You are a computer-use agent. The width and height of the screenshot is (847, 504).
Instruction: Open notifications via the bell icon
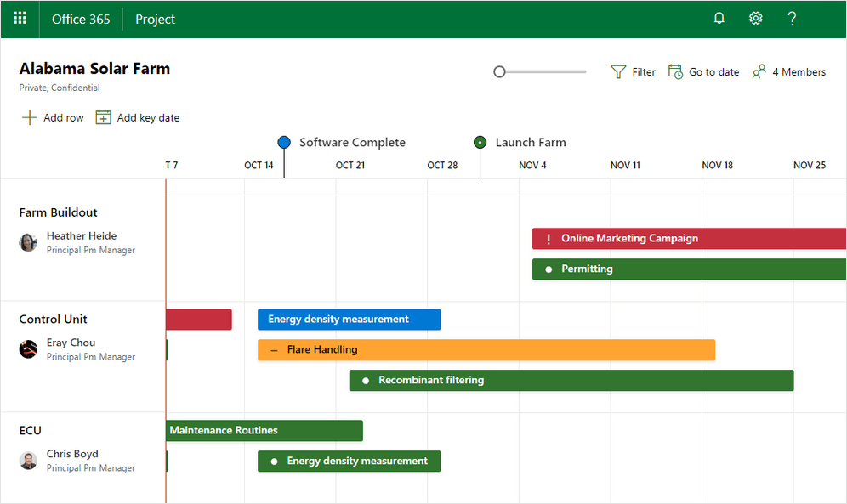point(719,18)
